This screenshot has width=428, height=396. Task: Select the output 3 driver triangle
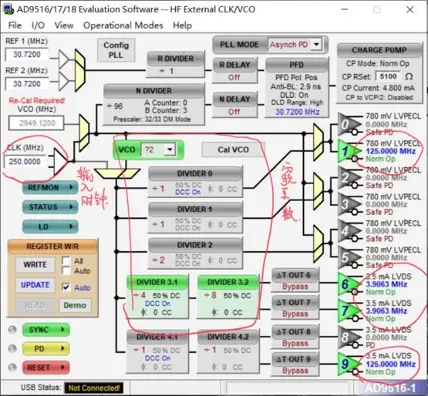pyautogui.click(x=348, y=204)
